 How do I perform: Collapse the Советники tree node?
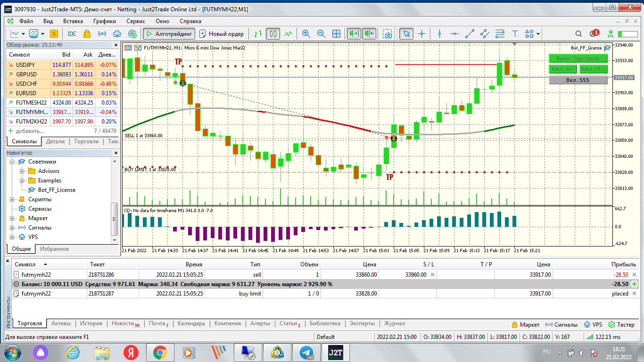(13, 162)
